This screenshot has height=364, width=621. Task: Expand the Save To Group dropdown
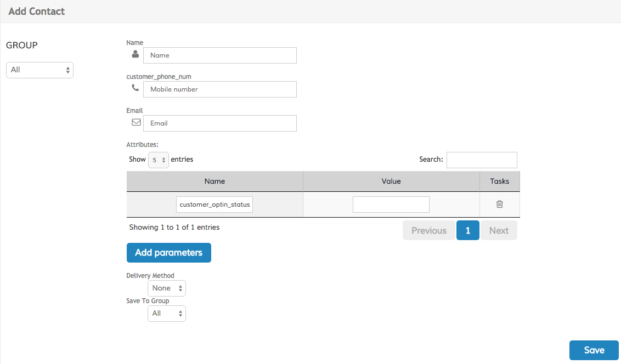[167, 314]
